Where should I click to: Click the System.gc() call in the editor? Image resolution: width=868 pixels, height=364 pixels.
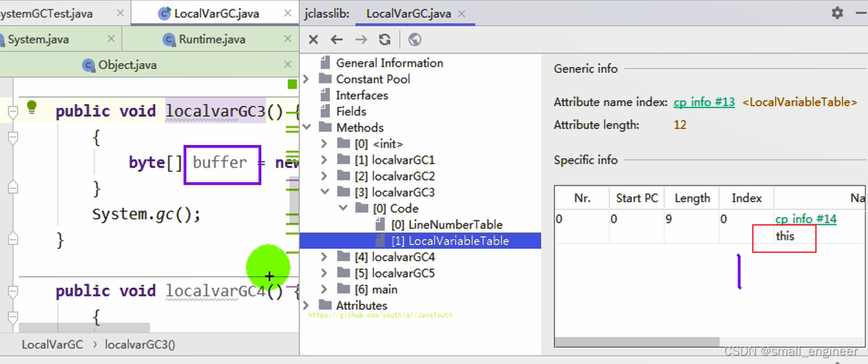[146, 214]
